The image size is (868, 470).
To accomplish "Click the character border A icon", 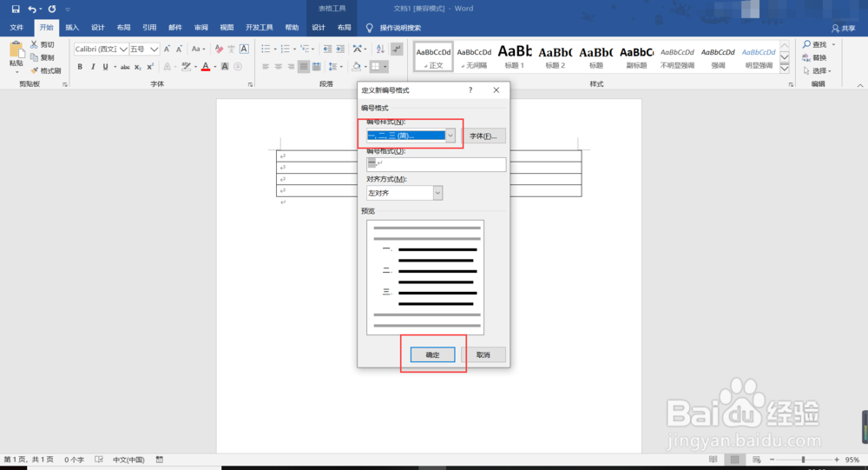I will (x=244, y=49).
